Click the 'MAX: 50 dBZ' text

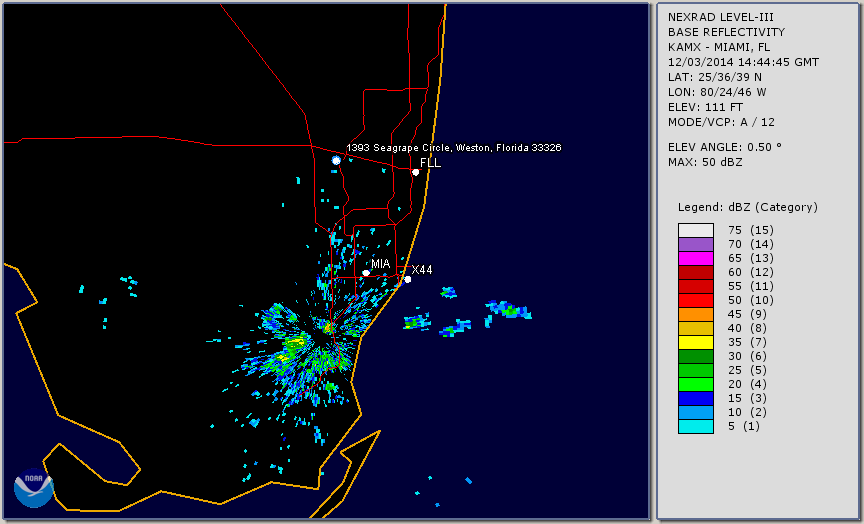tap(705, 163)
